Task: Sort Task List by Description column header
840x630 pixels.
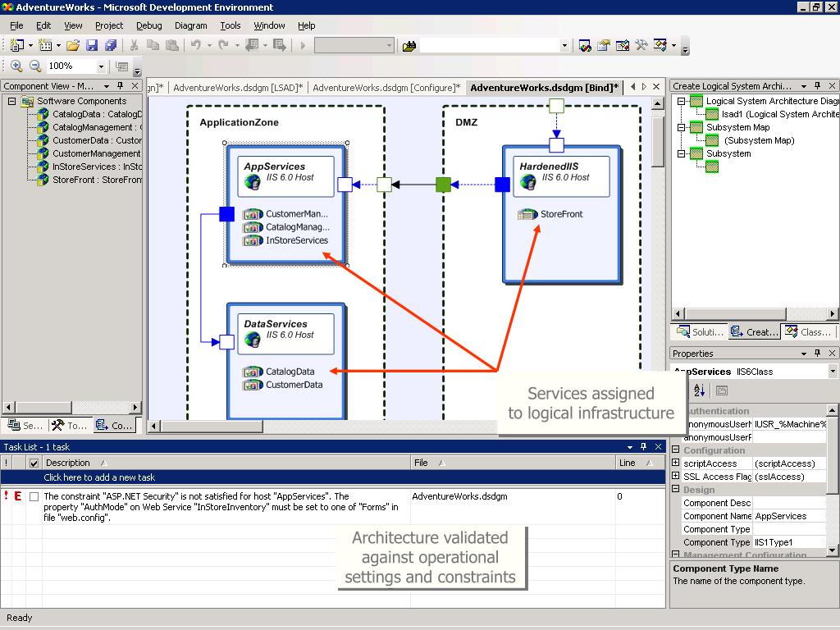Action: click(x=227, y=463)
